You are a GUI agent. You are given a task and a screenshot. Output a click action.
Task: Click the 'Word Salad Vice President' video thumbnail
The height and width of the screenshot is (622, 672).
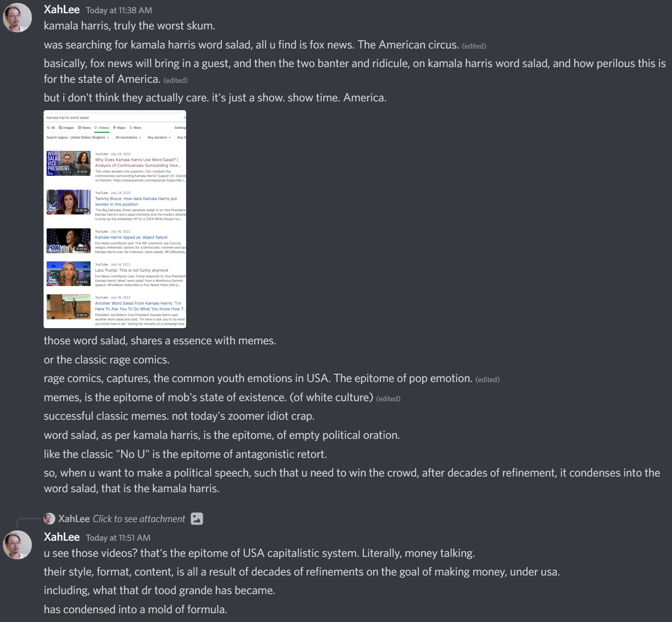[69, 163]
